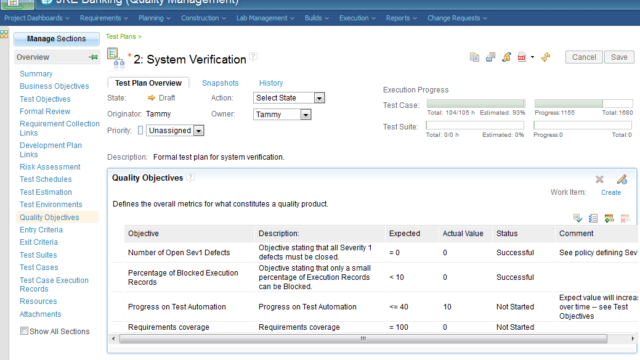Open the PDF export dropdown arrow
The height and width of the screenshot is (360, 640).
(532, 57)
